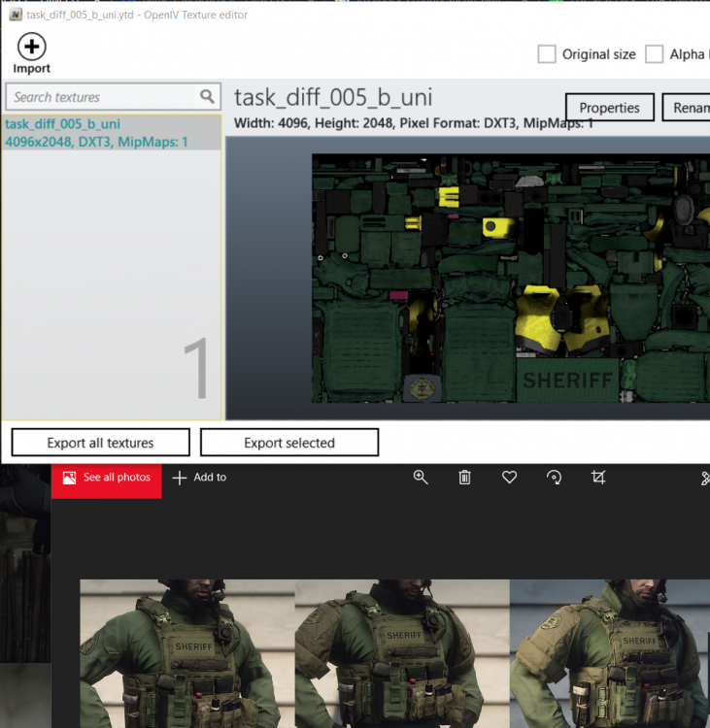Click the Rename button
The width and height of the screenshot is (710, 728).
[x=687, y=107]
